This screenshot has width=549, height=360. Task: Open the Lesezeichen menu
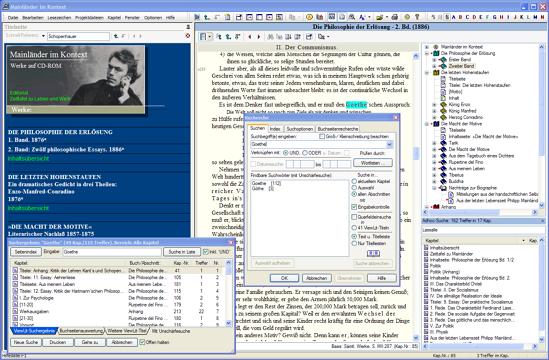(x=59, y=18)
